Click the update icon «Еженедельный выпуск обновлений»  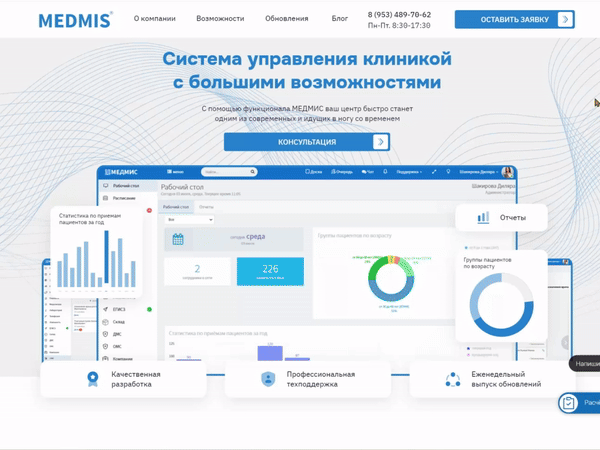click(x=452, y=379)
